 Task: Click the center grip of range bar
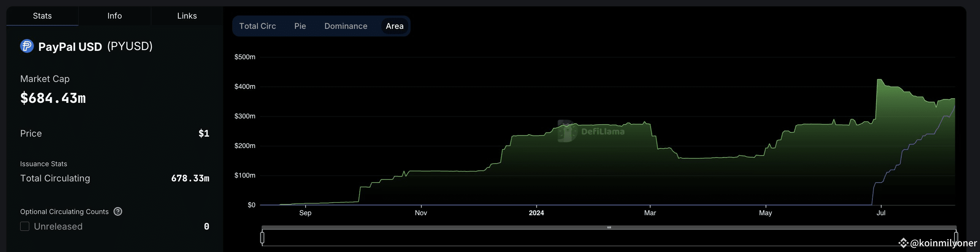(609, 228)
